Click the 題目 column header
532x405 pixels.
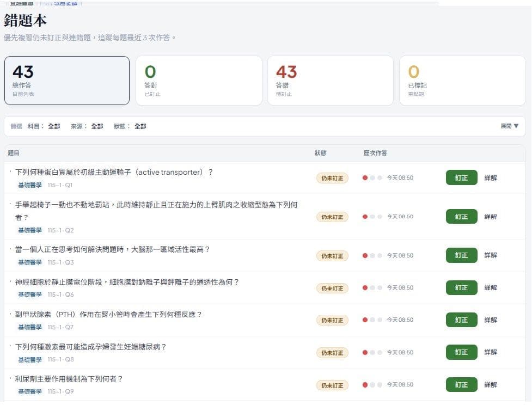(x=14, y=154)
